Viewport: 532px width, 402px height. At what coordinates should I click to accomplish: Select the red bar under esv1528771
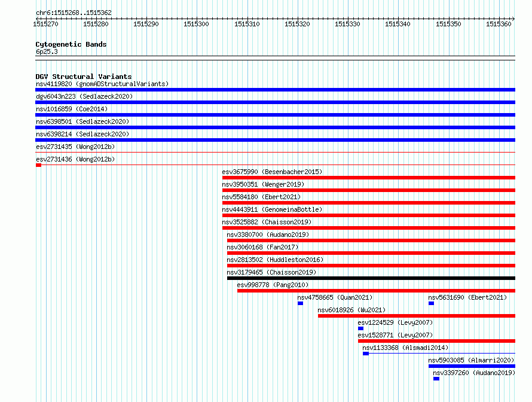(437, 341)
